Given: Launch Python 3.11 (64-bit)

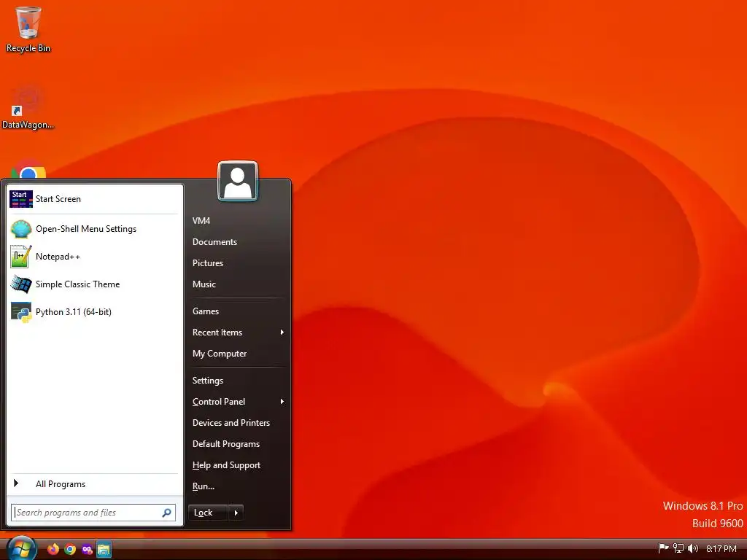Looking at the screenshot, I should click(x=94, y=312).
